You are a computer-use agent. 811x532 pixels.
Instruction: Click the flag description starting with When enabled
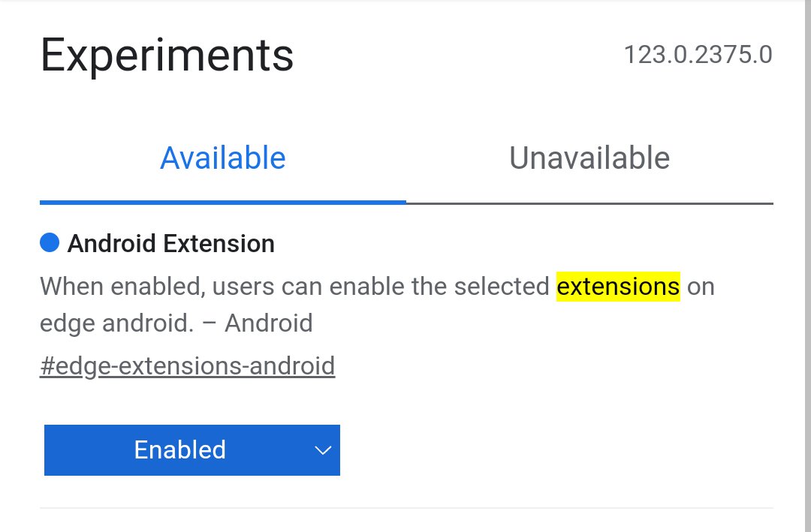click(377, 305)
